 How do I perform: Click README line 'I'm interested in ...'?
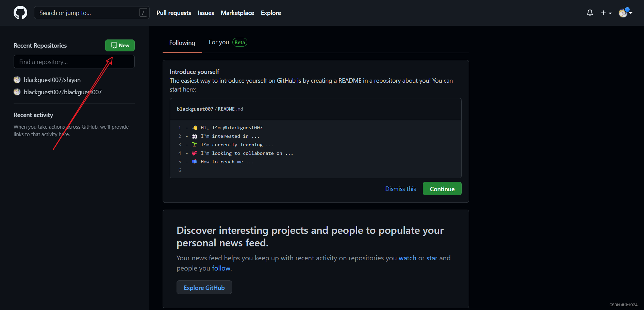tap(230, 136)
